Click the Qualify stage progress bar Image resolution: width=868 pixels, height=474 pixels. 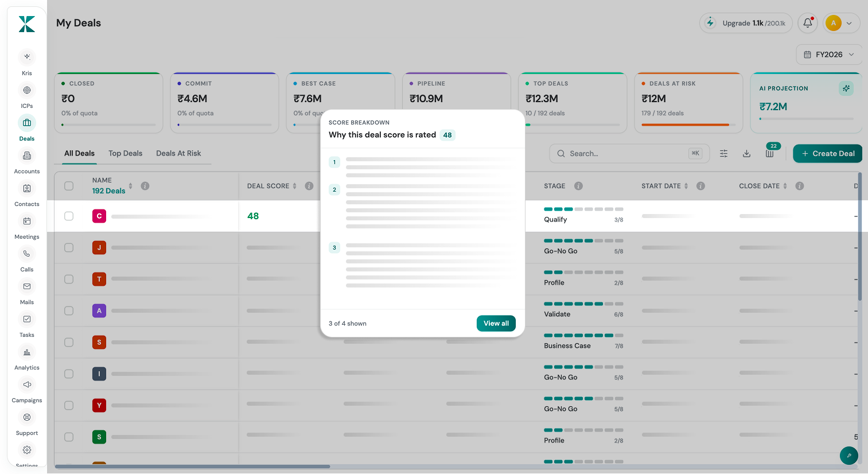pos(583,209)
